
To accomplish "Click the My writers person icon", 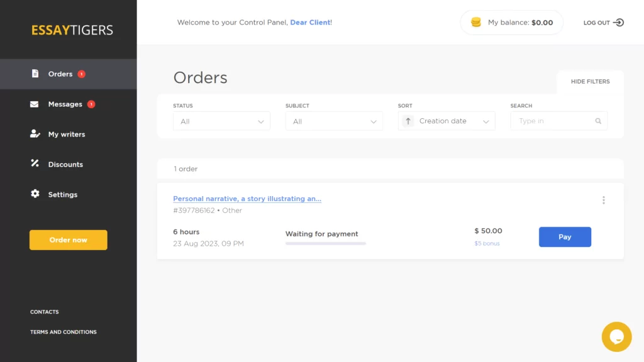I will click(35, 134).
